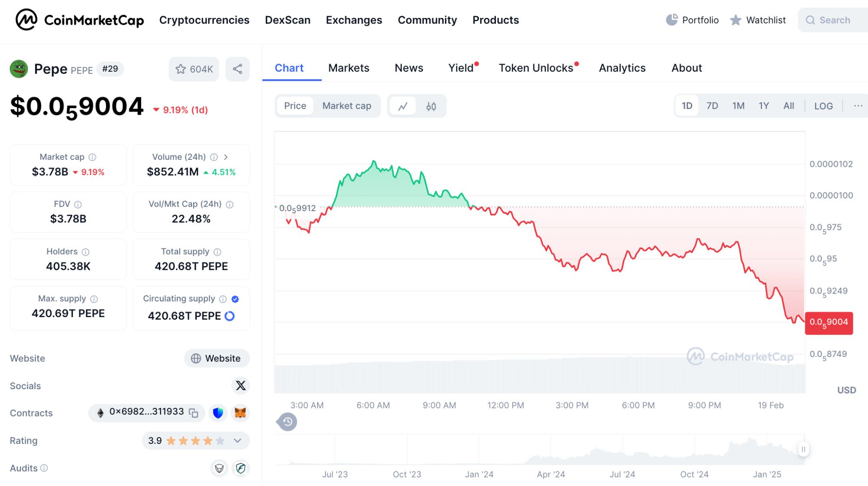Expand the 3.9 rating dropdown
The width and height of the screenshot is (868, 486).
pyautogui.click(x=238, y=440)
